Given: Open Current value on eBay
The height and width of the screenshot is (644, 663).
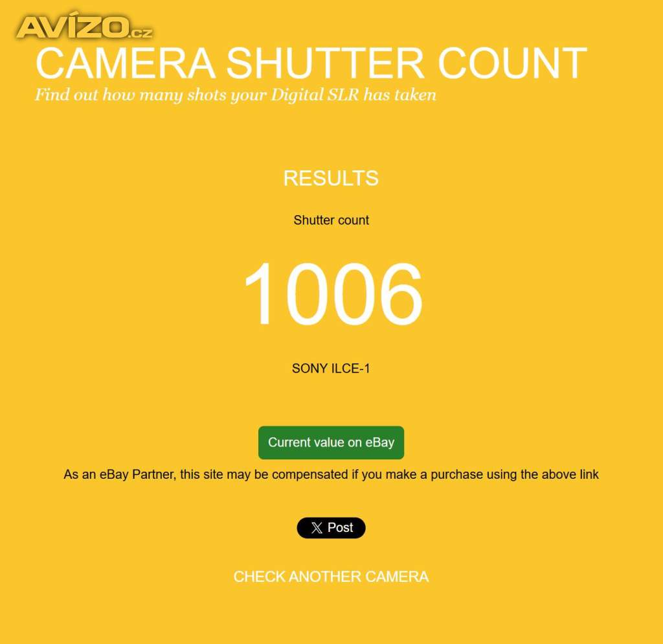Looking at the screenshot, I should (x=331, y=443).
